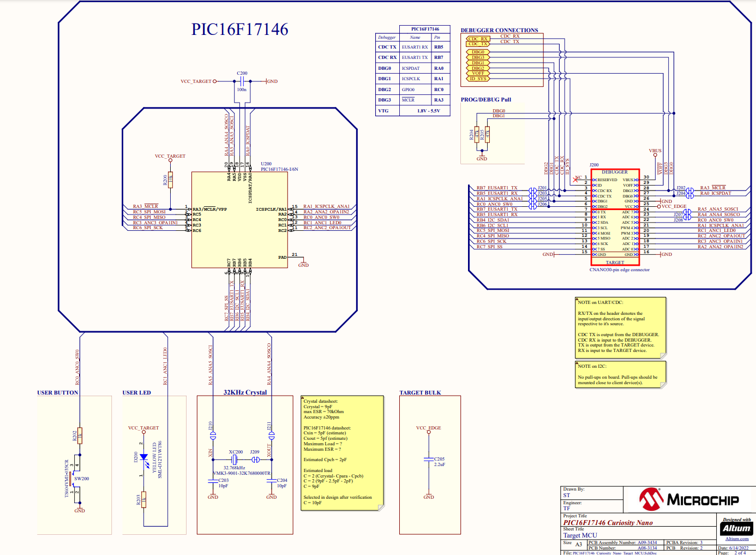Screen dimensions: 756x555
Task: Click the USER BUTTON section label
Action: click(58, 392)
